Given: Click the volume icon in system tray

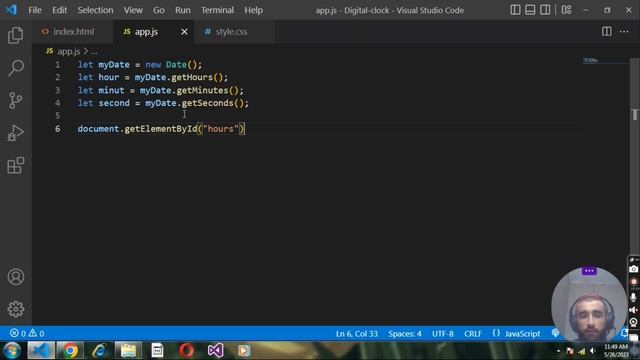Looking at the screenshot, I should pos(593,351).
